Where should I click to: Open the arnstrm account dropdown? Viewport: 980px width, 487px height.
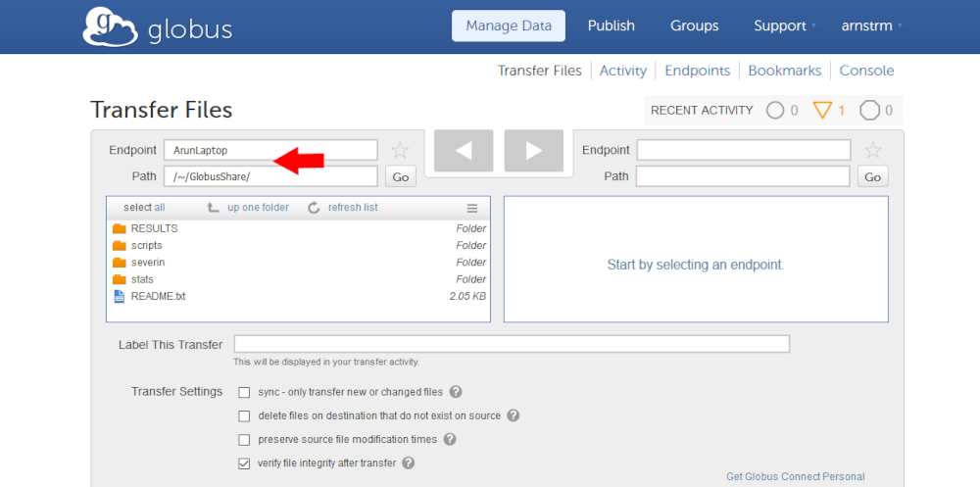coord(871,26)
